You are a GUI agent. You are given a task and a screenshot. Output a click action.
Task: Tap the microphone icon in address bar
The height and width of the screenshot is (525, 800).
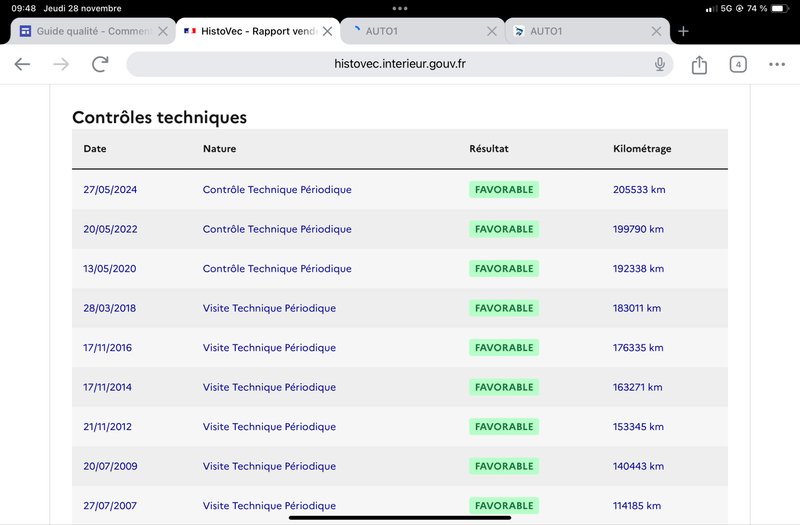(660, 64)
